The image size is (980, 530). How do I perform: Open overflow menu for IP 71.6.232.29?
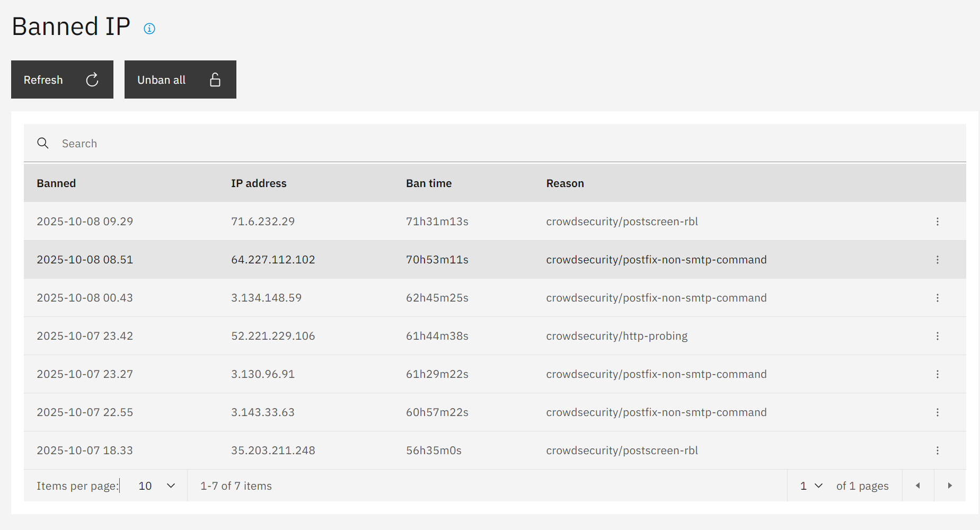pyautogui.click(x=937, y=222)
